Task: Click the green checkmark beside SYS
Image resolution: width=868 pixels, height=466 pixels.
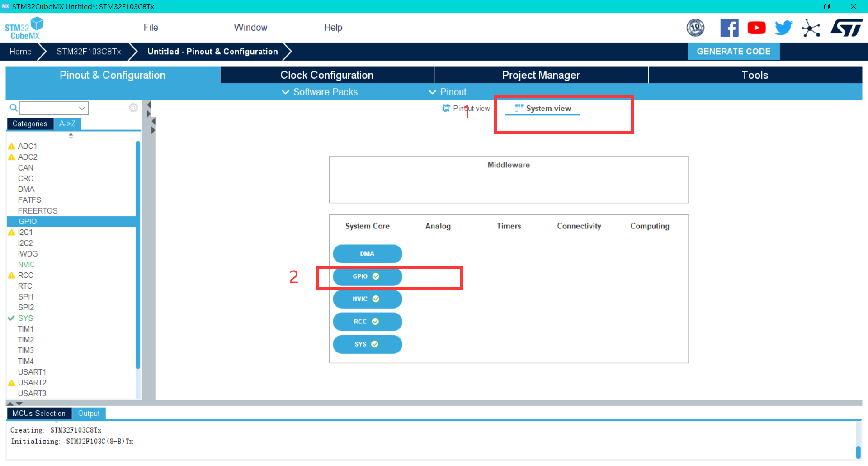Action: coord(11,318)
